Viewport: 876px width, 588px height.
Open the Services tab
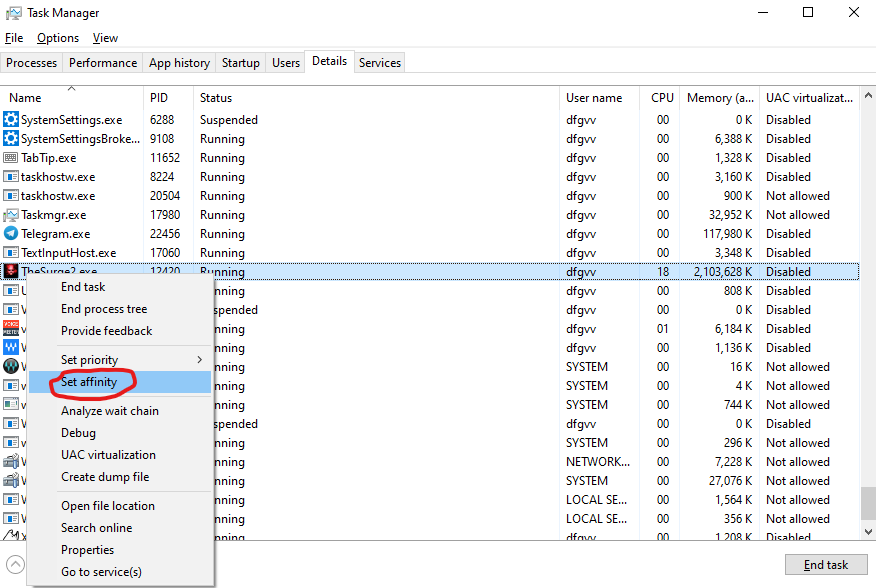click(380, 63)
